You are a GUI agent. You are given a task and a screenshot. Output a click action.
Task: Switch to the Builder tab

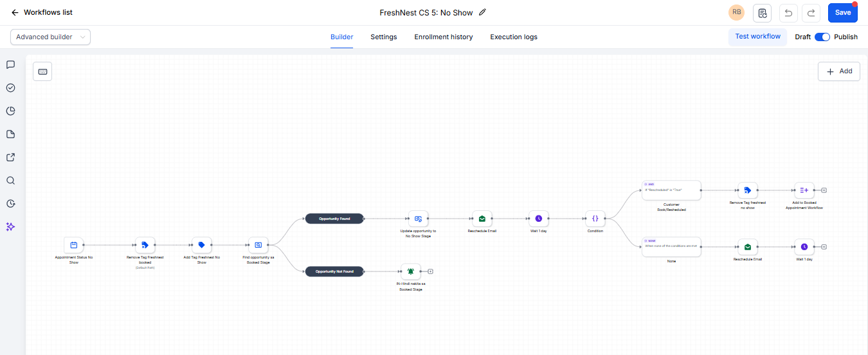point(341,37)
